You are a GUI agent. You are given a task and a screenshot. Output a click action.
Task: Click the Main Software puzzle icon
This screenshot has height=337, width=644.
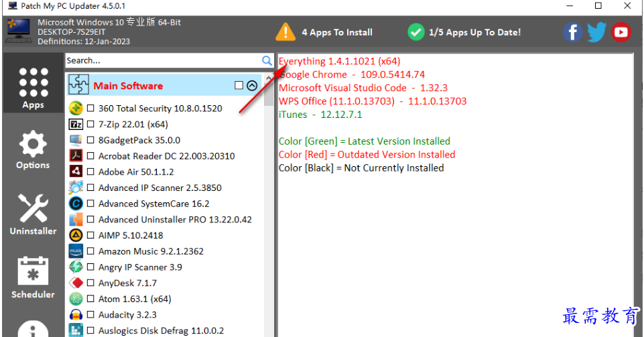point(78,85)
